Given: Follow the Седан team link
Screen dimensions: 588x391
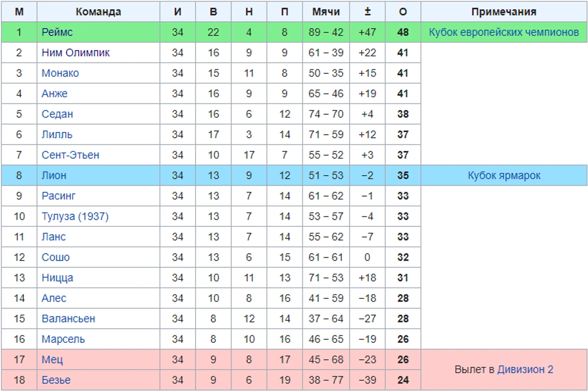Looking at the screenshot, I should coord(57,114).
